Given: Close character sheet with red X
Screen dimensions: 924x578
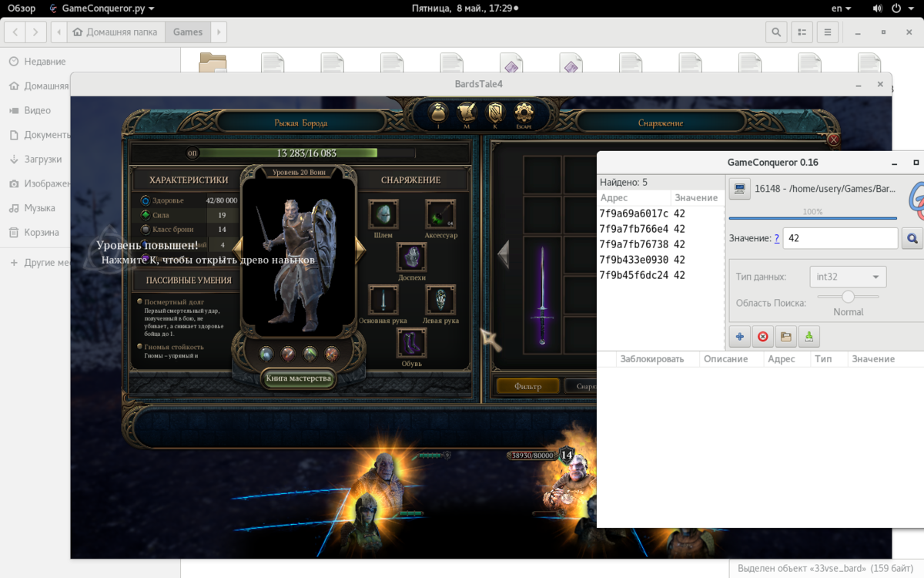Looking at the screenshot, I should click(x=833, y=140).
